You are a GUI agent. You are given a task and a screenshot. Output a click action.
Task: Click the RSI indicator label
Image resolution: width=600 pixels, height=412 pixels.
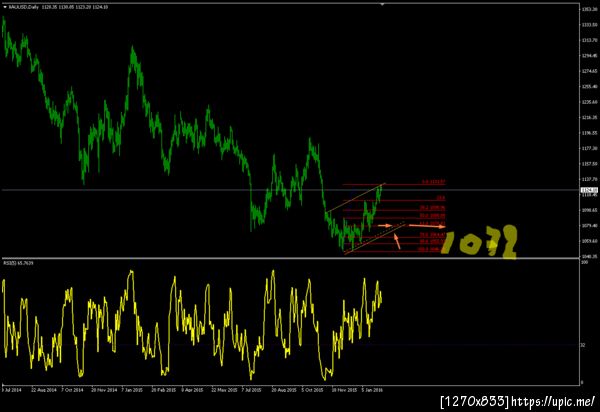18,263
